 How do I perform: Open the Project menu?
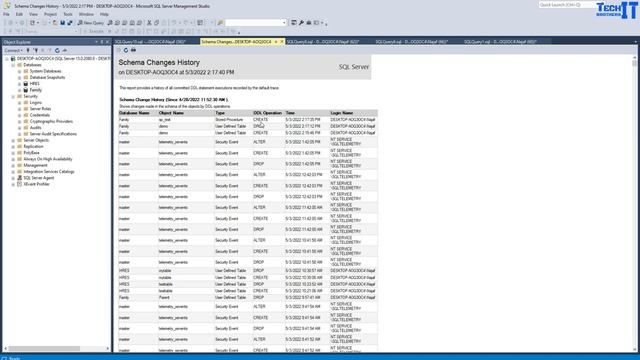pos(50,14)
